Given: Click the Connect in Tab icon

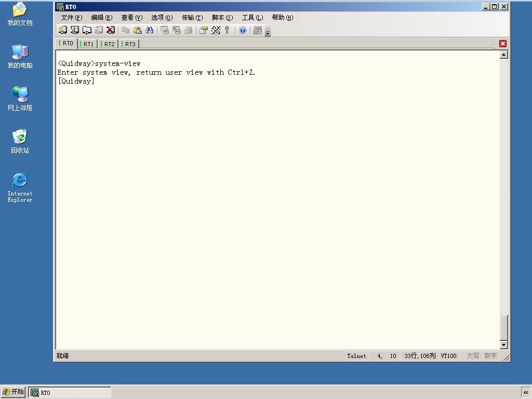Looking at the screenshot, I should point(87,30).
